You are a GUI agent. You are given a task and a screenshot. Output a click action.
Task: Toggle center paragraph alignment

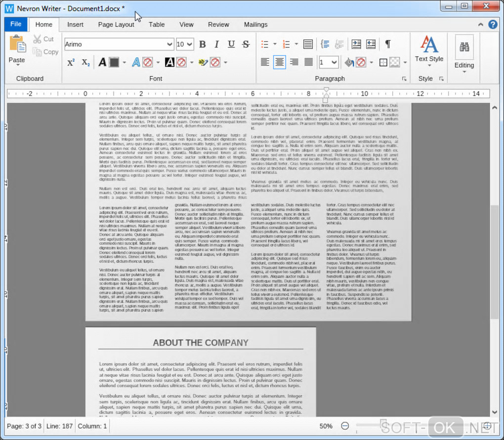pos(279,62)
